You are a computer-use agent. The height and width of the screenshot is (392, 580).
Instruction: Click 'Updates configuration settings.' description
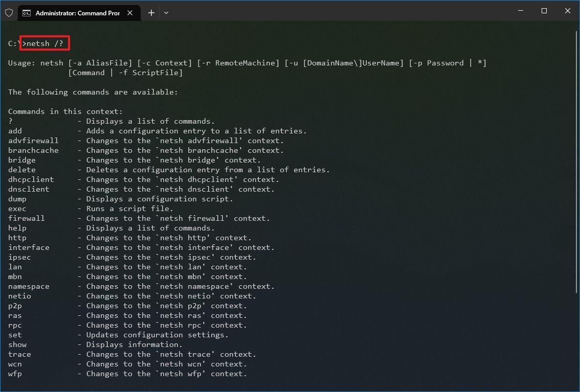click(x=157, y=335)
